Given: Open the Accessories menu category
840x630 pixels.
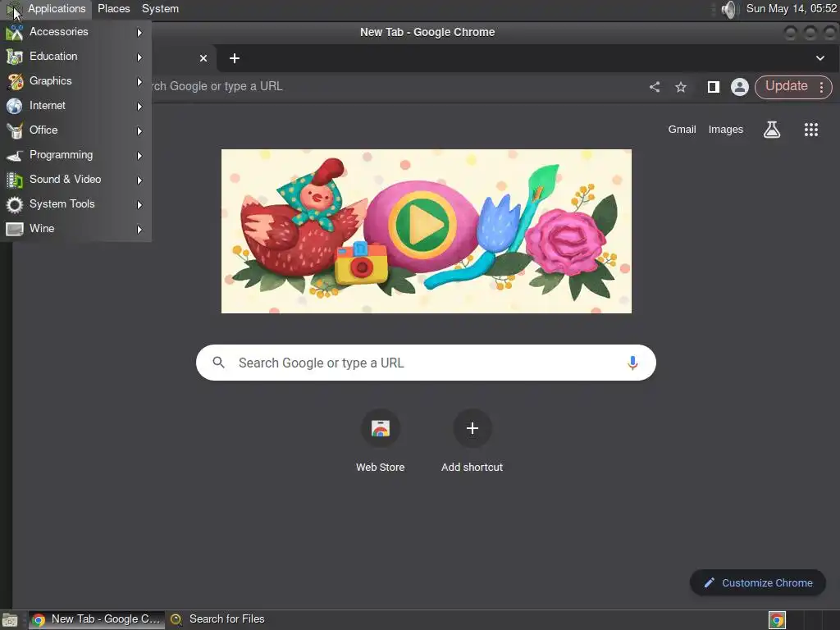Looking at the screenshot, I should point(75,32).
